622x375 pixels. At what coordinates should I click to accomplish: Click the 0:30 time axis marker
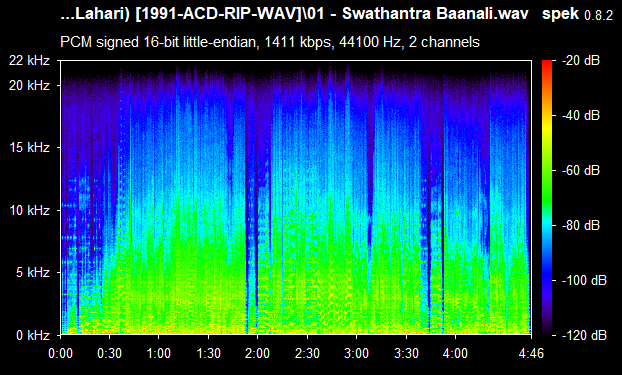(109, 353)
